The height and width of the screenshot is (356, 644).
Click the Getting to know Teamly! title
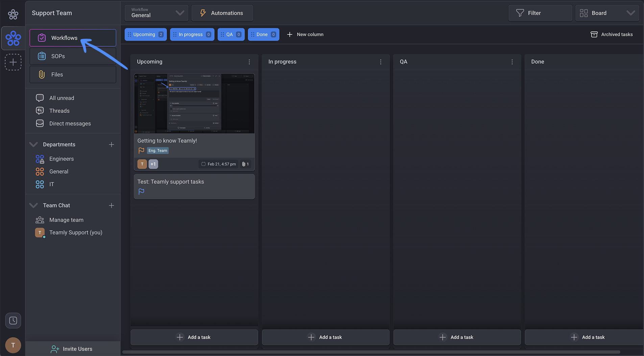click(167, 141)
